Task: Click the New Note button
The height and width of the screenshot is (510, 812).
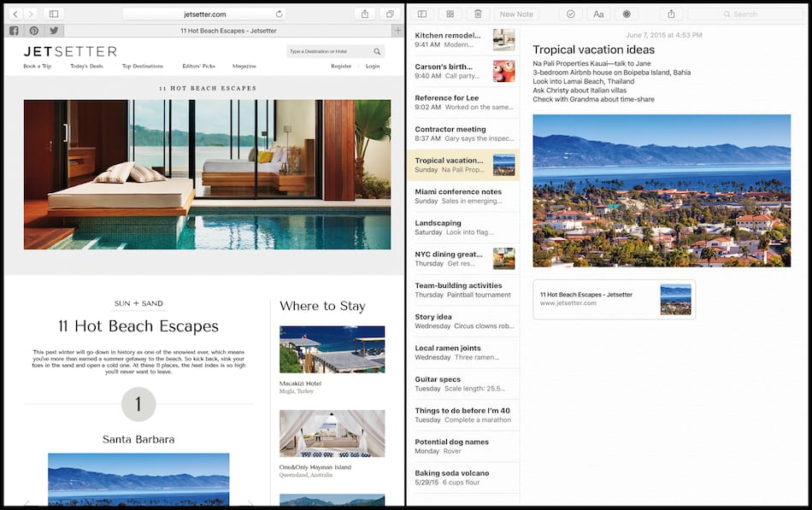Action: click(516, 14)
